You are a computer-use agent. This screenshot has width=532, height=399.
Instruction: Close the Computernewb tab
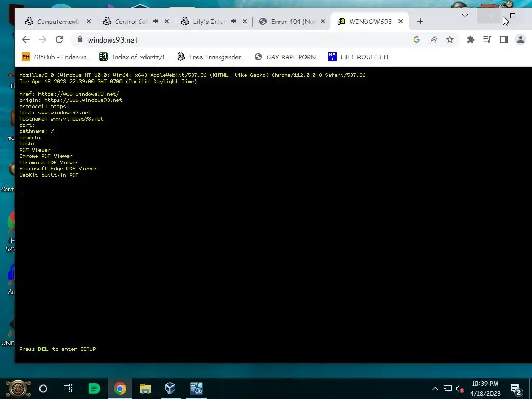tap(88, 21)
